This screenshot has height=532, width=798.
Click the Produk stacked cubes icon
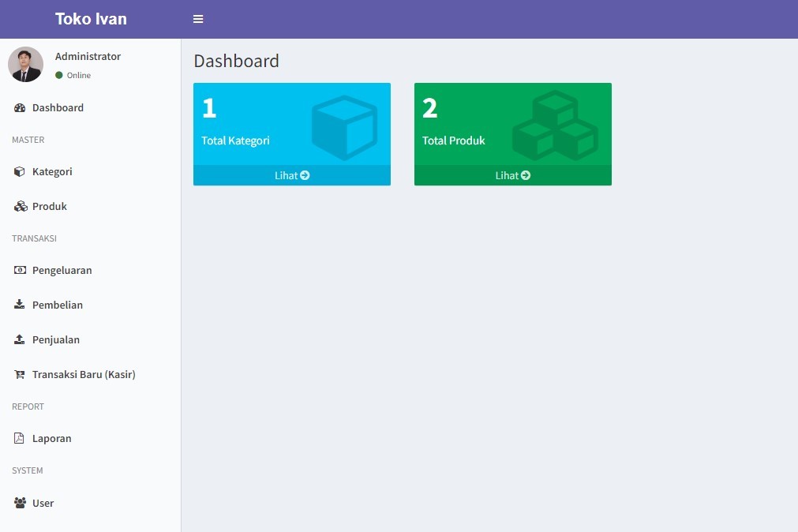tap(21, 207)
